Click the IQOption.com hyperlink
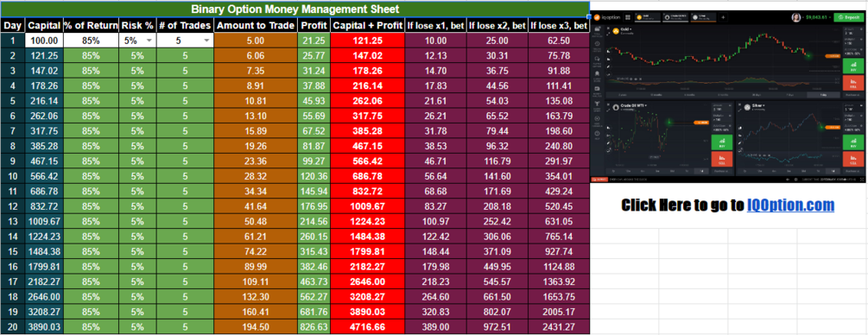868x335 pixels. click(x=790, y=205)
